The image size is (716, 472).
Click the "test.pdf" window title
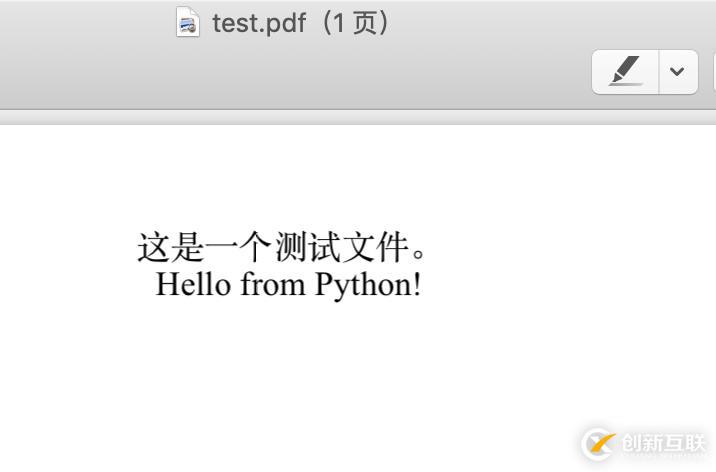[x=258, y=23]
